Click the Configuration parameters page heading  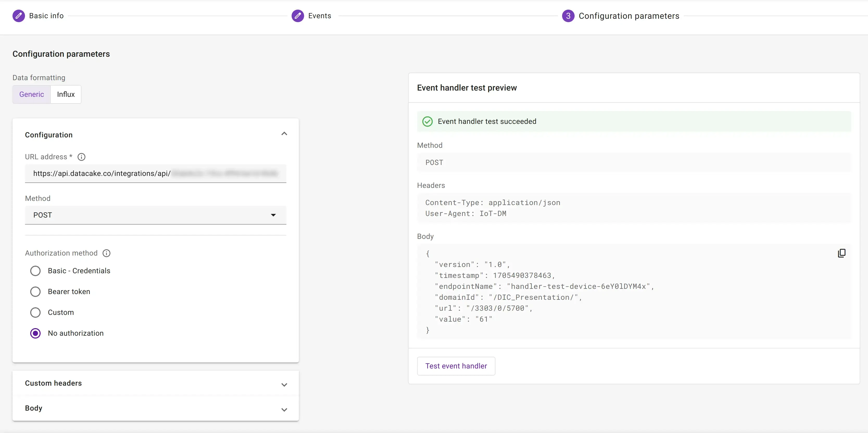pyautogui.click(x=61, y=54)
